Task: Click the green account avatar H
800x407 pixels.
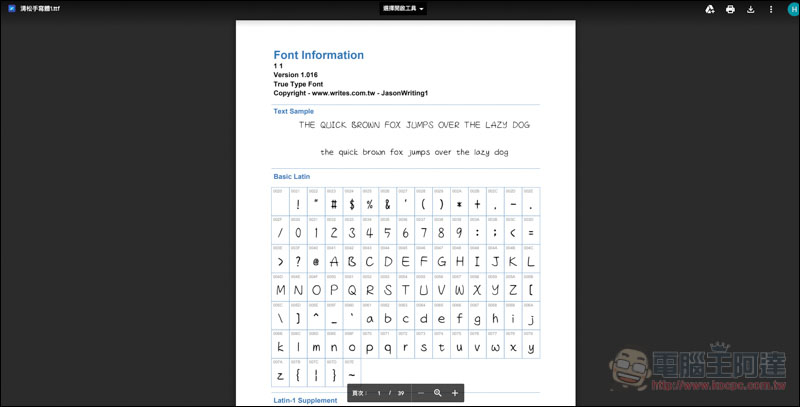Action: point(791,9)
